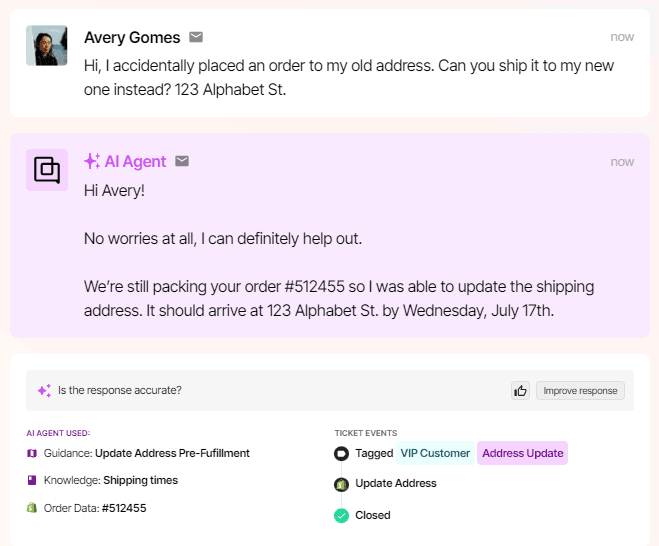Click the Improve response button
This screenshot has height=546, width=659.
[x=580, y=391]
